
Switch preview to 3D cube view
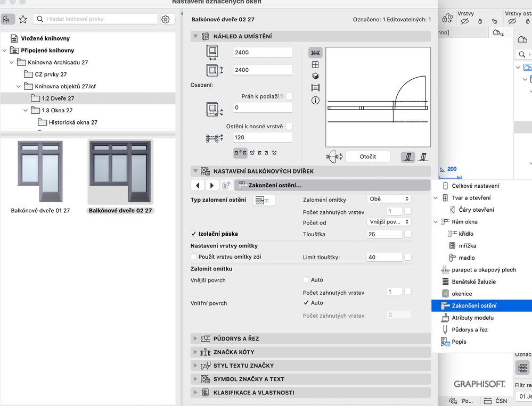tap(315, 76)
